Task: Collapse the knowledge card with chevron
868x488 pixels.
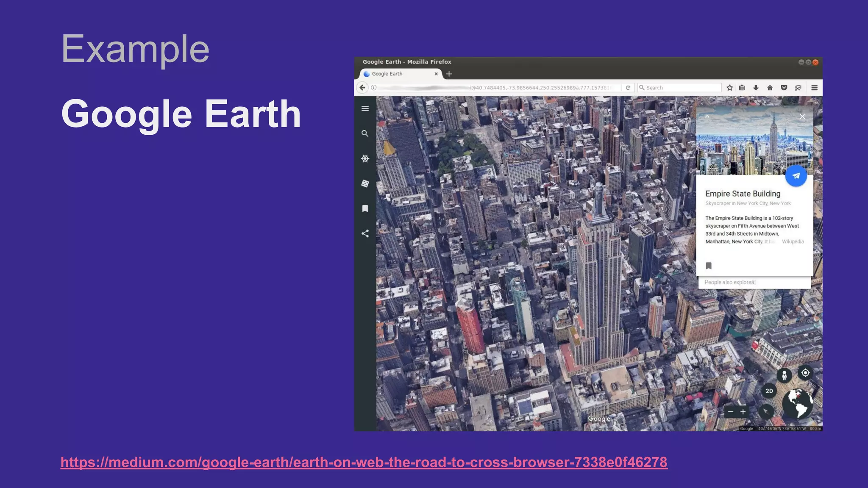Action: (x=707, y=116)
